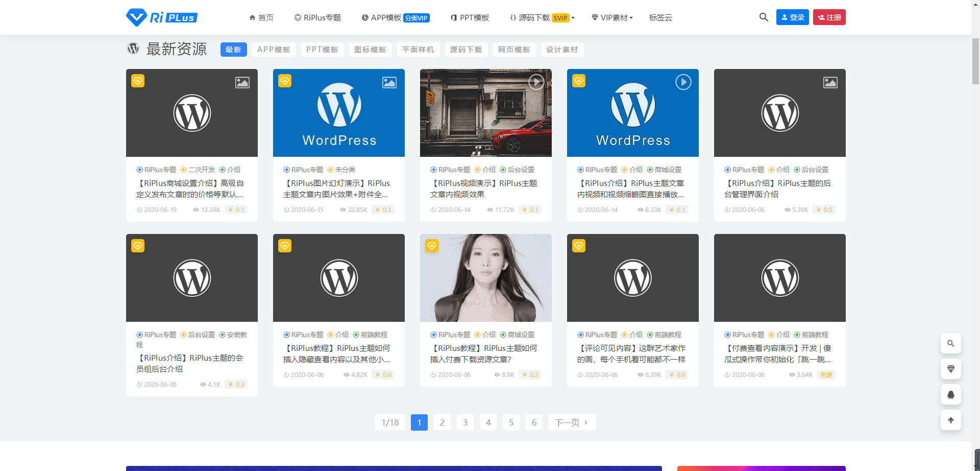Click VIP badge on first resource card
The height and width of the screenshot is (471, 980).
tap(138, 81)
